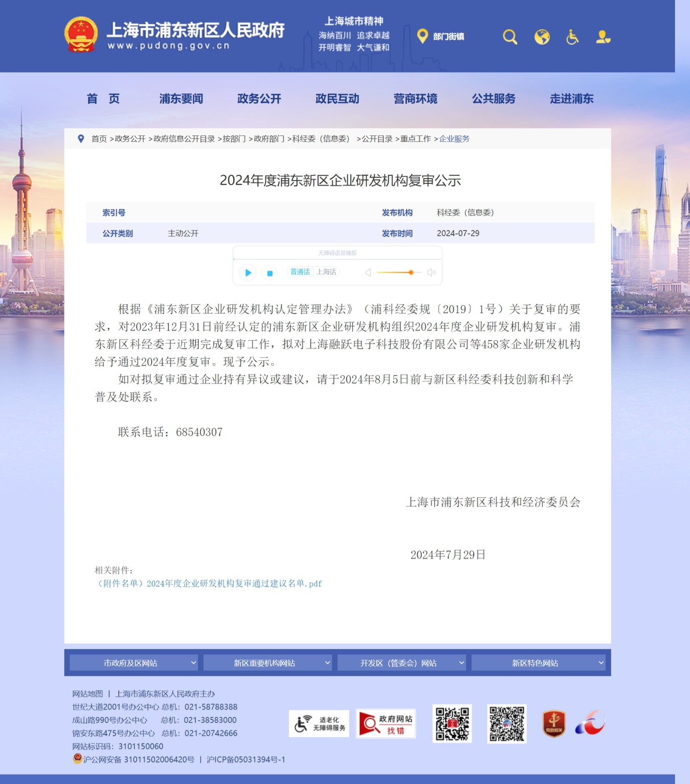Open the 营商环境 navigation menu
The image size is (690, 784).
click(415, 99)
